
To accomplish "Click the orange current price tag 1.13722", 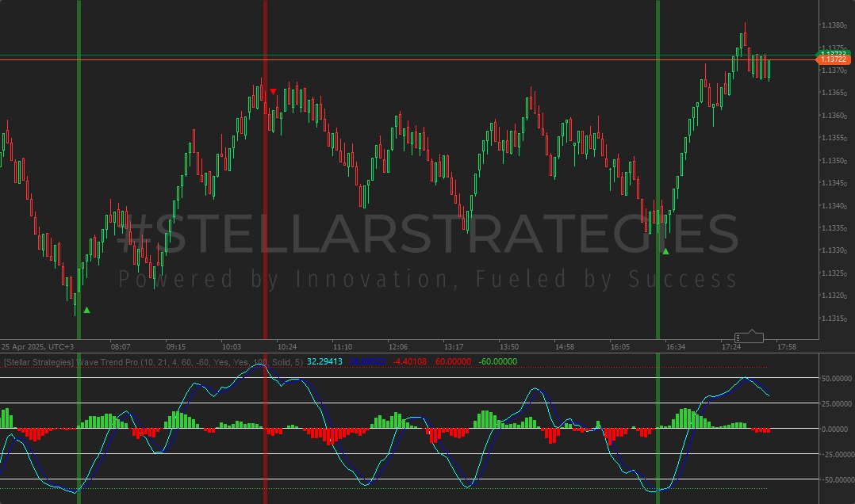I will (x=832, y=58).
